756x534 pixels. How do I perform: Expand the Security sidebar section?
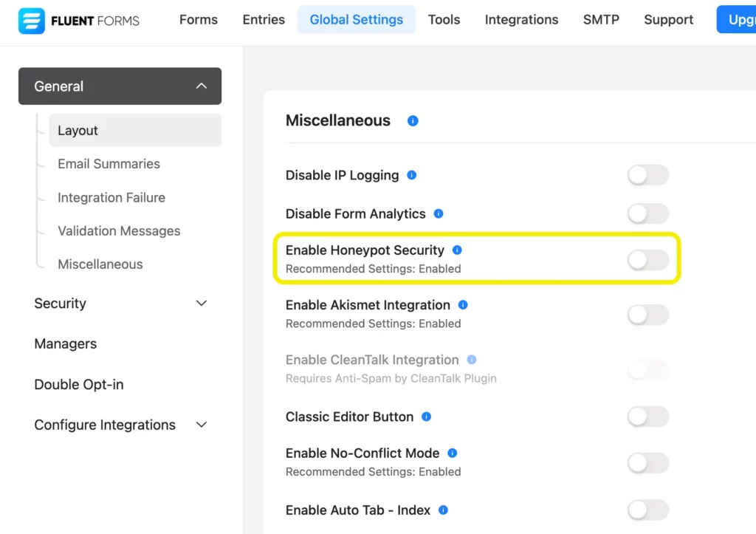(120, 304)
